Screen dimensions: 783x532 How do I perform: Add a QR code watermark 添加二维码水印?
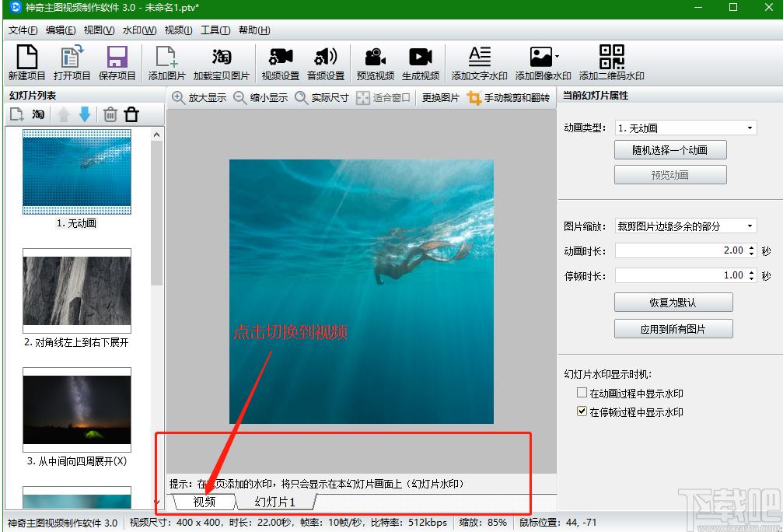point(612,62)
